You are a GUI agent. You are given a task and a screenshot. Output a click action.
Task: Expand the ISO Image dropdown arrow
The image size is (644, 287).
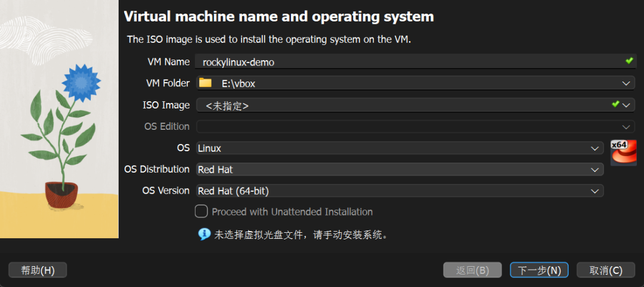(x=626, y=105)
